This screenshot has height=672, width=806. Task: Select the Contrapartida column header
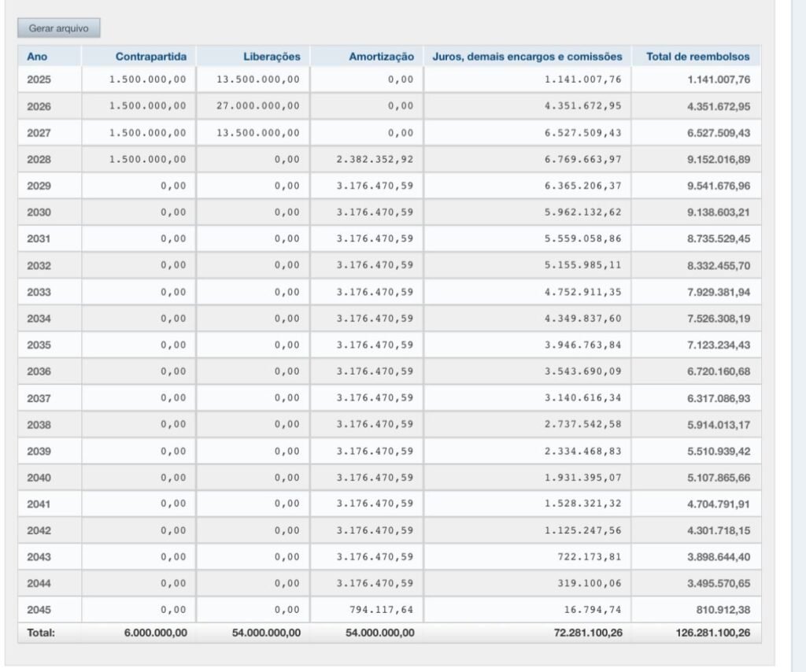point(150,57)
